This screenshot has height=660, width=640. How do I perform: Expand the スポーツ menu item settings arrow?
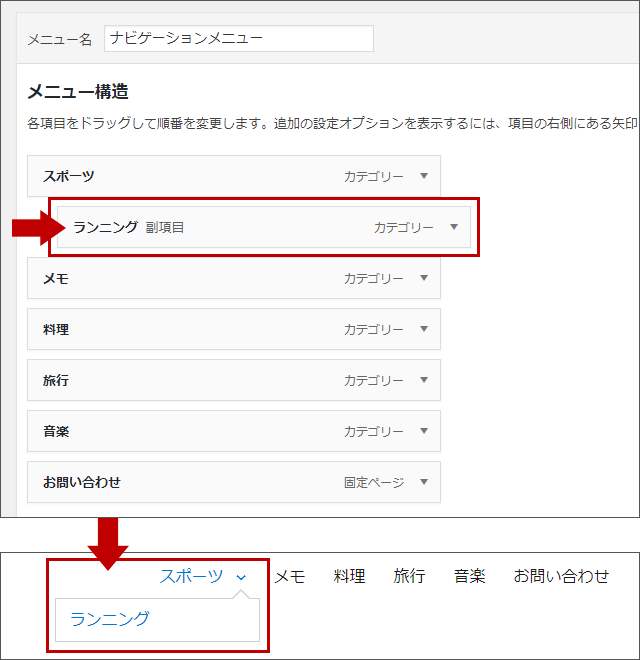coord(423,176)
